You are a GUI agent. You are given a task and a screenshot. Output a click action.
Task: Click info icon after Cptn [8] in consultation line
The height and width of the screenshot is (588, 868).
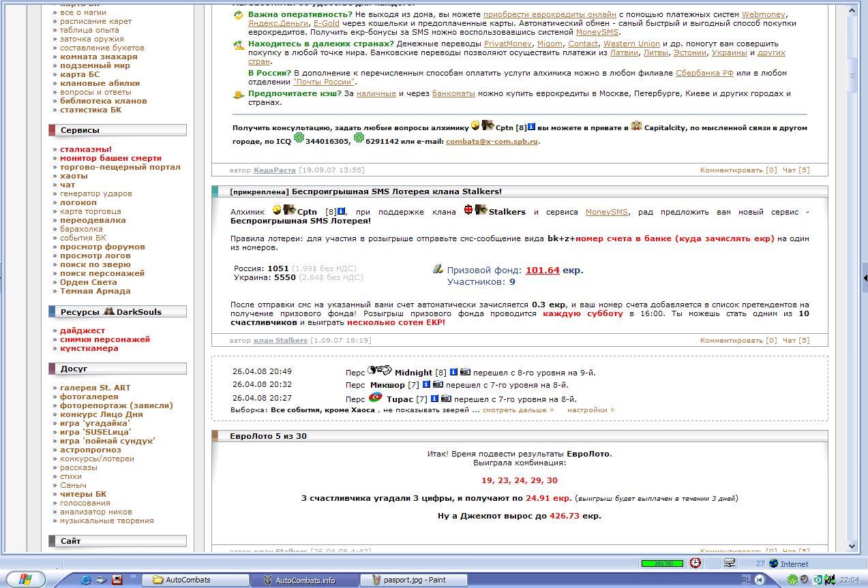[x=532, y=127]
